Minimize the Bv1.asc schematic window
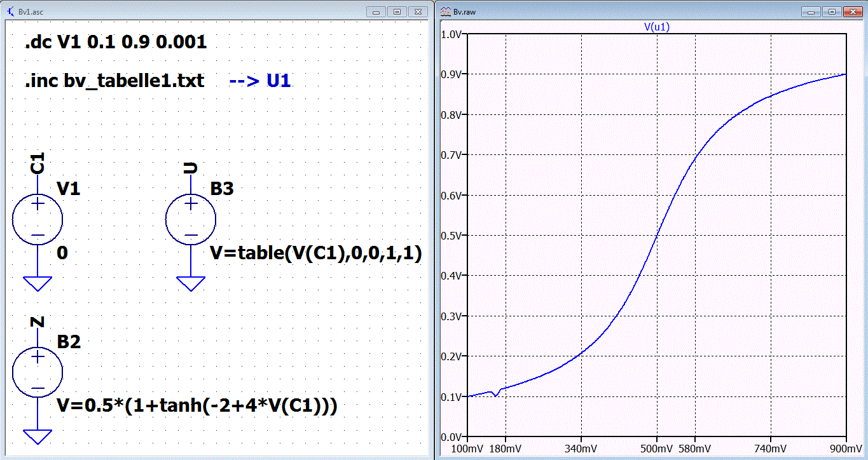This screenshot has width=868, height=460. click(x=377, y=11)
